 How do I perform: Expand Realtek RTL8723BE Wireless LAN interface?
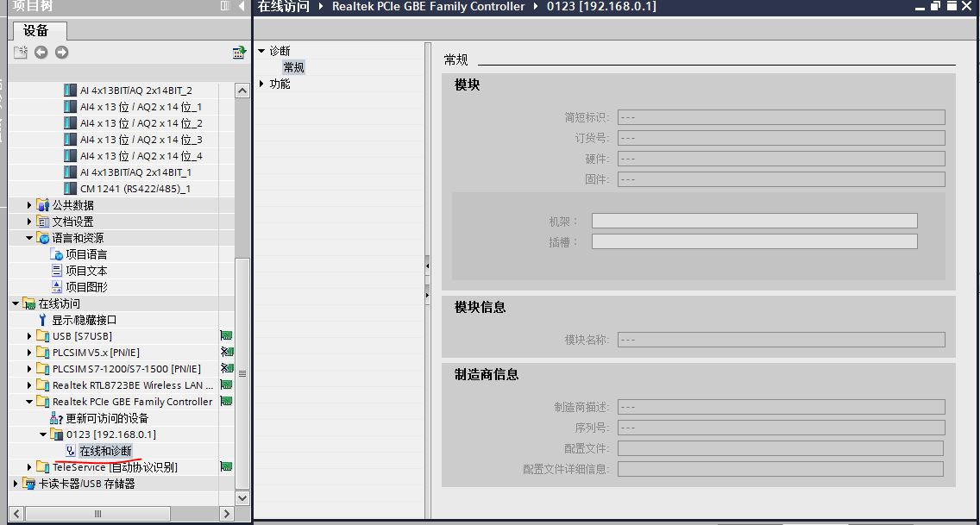tap(28, 385)
